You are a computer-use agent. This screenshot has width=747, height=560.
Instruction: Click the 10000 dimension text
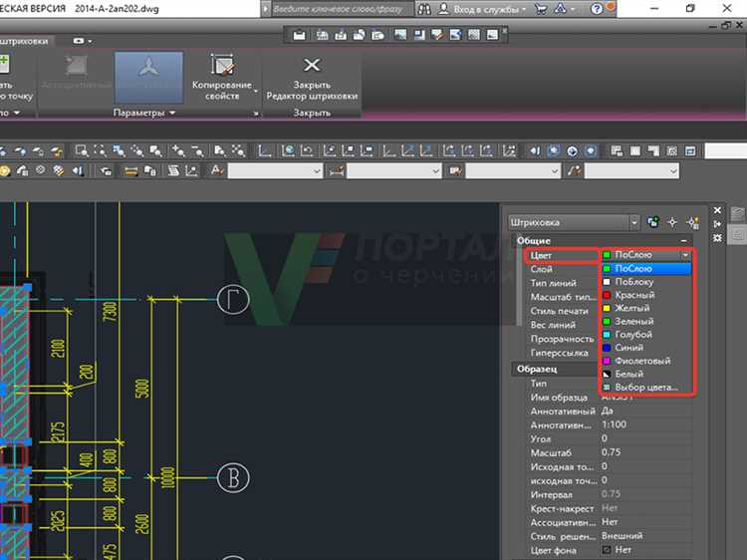click(167, 477)
